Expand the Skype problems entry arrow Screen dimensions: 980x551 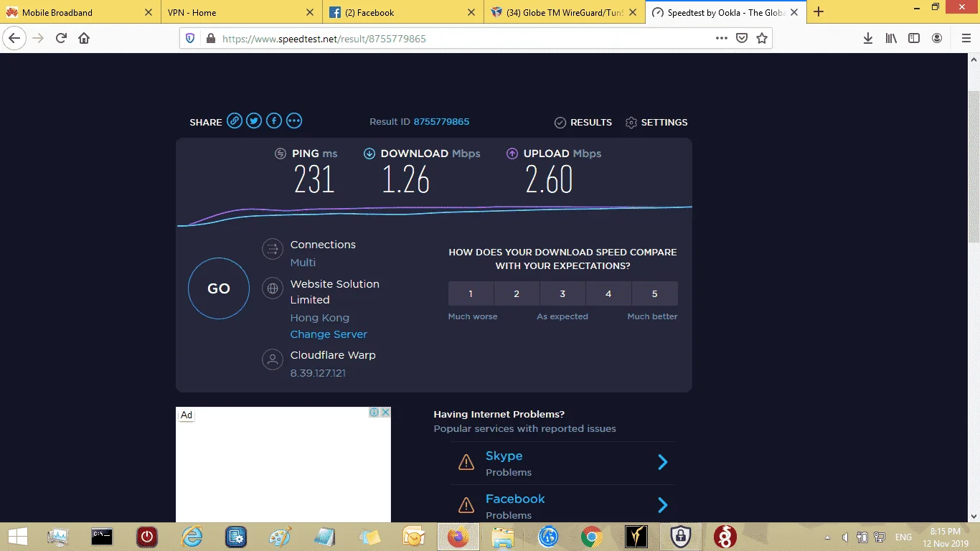tap(663, 462)
